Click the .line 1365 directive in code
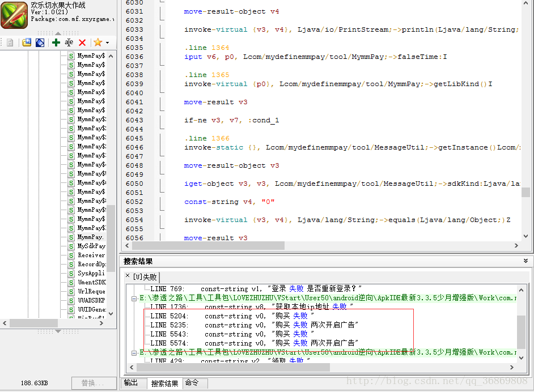The width and height of the screenshot is (534, 392). point(207,75)
